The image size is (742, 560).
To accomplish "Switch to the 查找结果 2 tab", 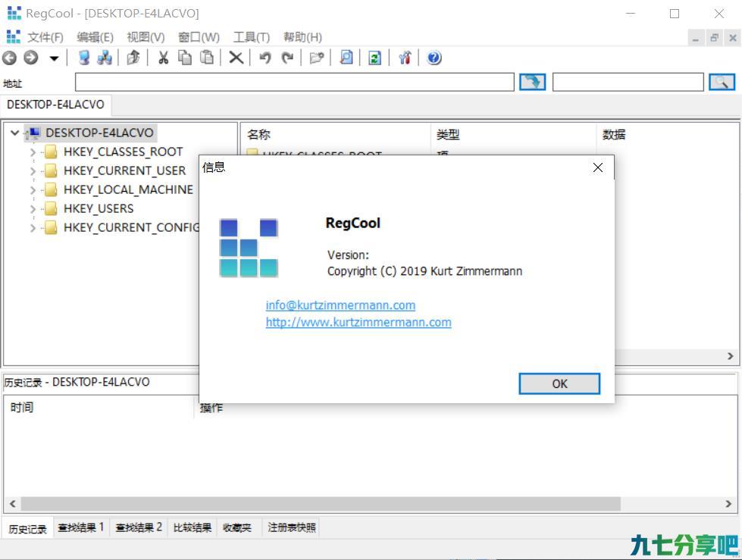I will click(139, 527).
